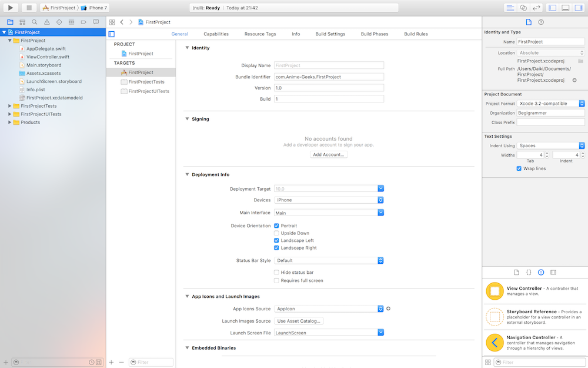This screenshot has width=588, height=368.
Task: Expand the FirstProjectTests folder
Action: tap(10, 106)
